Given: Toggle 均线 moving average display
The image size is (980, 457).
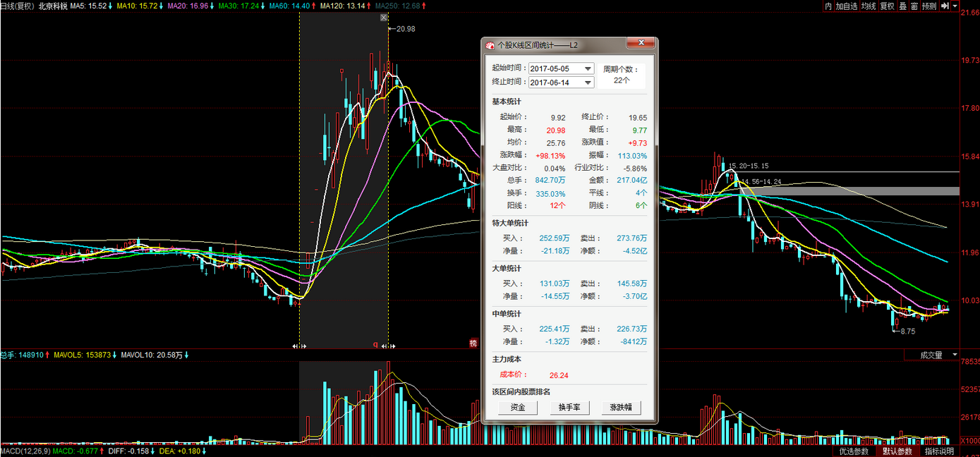Looking at the screenshot, I should click(868, 6).
